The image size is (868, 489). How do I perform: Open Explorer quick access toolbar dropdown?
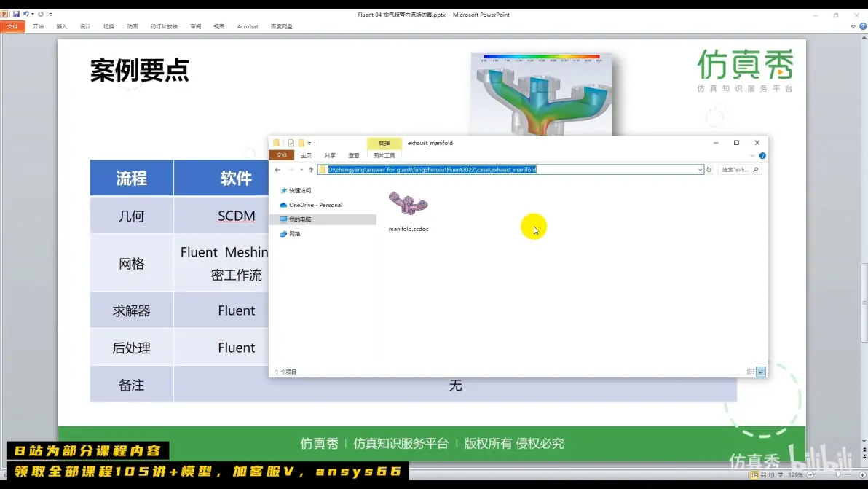309,144
